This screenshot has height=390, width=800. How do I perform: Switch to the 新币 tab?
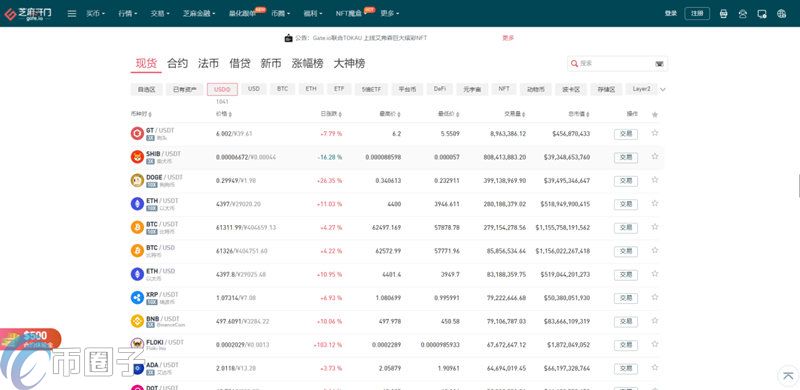(271, 64)
